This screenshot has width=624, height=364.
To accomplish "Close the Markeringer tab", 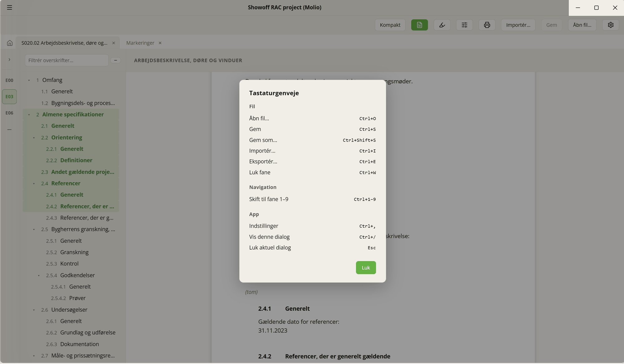I will [x=160, y=43].
